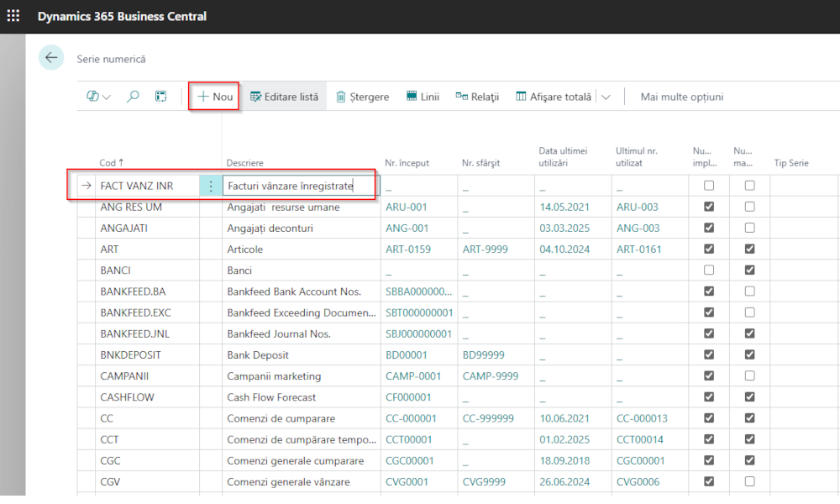
Task: Go back with the arrow button
Action: tap(51, 57)
